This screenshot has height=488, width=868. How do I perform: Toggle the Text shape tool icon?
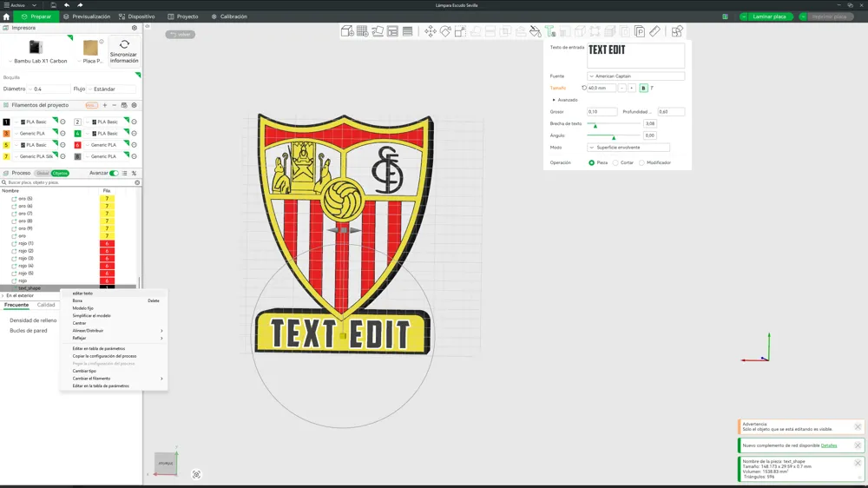550,31
